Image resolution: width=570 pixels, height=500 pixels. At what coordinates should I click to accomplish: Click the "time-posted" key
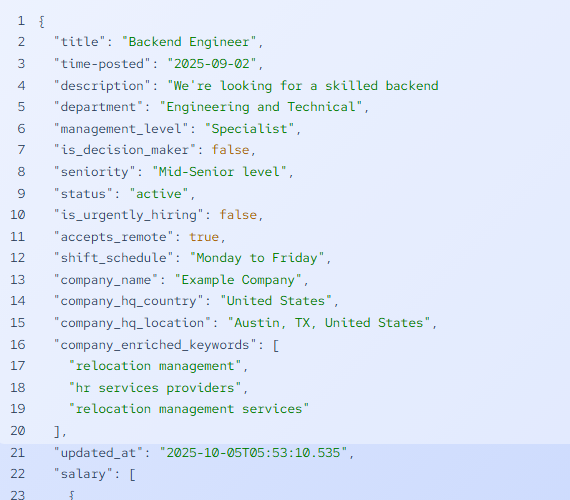click(102, 64)
